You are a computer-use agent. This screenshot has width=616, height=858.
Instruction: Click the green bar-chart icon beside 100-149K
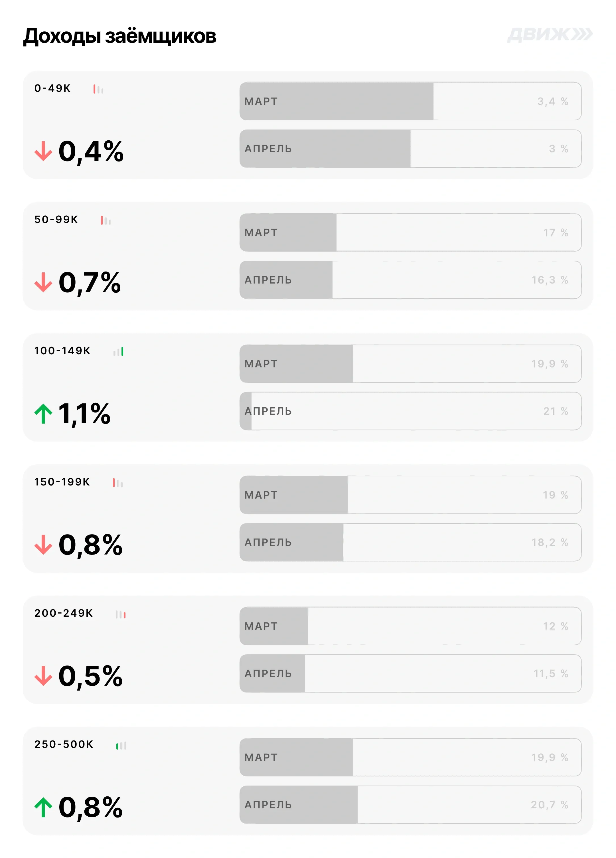coord(118,351)
